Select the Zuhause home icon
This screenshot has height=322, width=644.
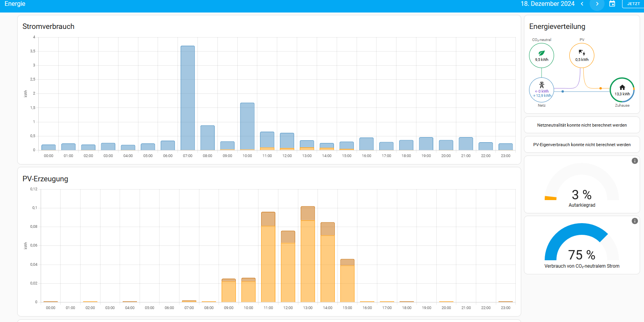tap(622, 88)
